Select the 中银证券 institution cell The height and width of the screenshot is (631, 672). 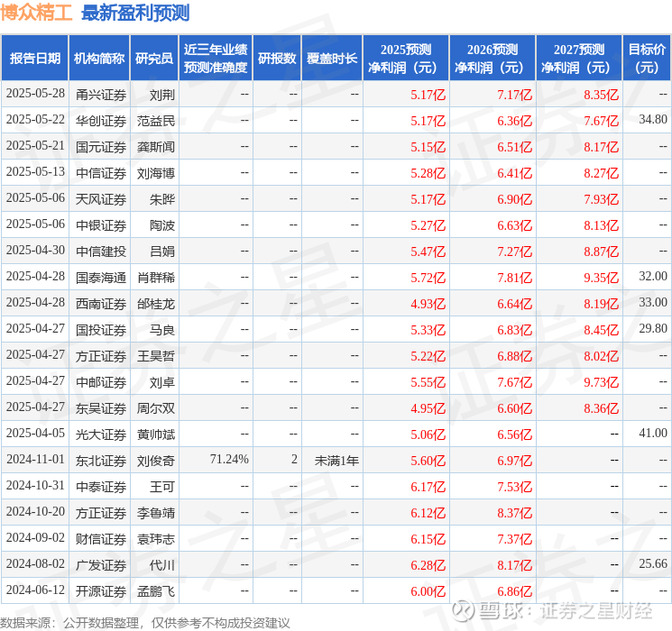click(x=101, y=225)
